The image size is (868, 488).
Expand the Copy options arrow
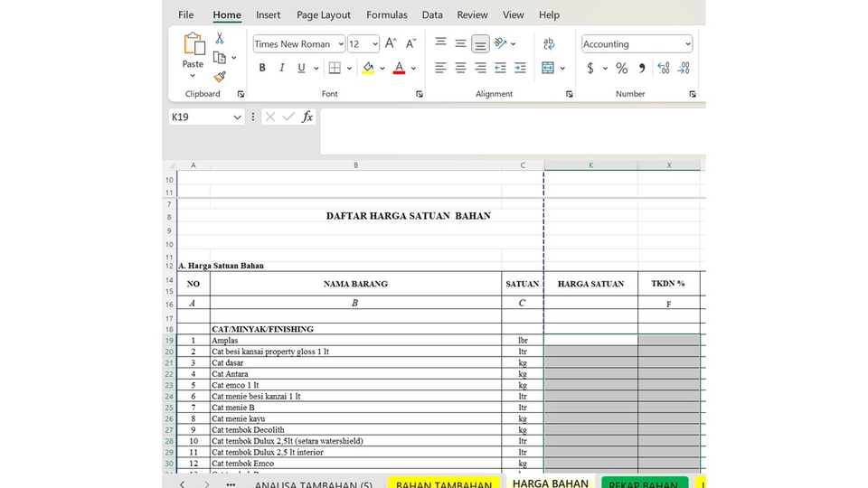click(x=234, y=58)
